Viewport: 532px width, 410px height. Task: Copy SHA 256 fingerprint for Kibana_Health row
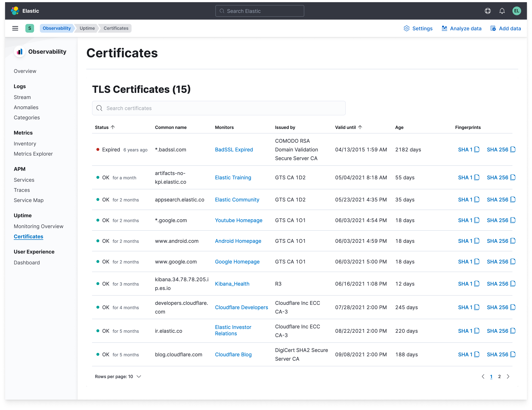(x=513, y=284)
